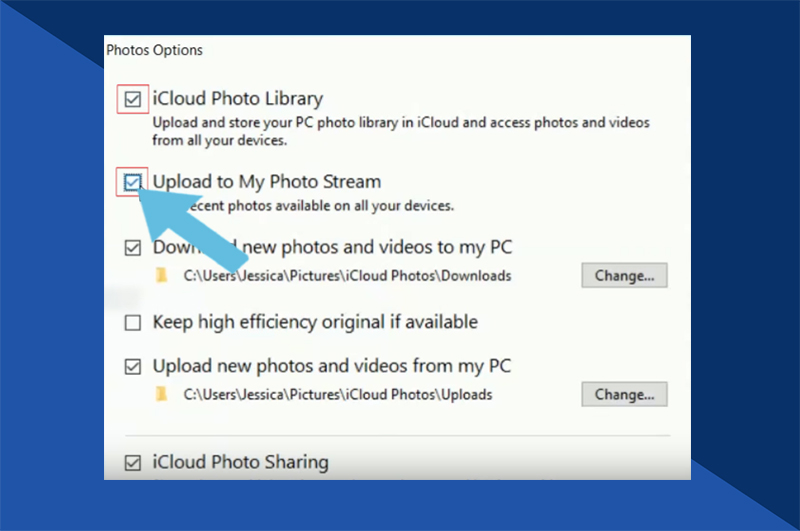Image resolution: width=800 pixels, height=531 pixels.
Task: Click the 'Upload and store your PC photo library' description
Action: point(401,131)
